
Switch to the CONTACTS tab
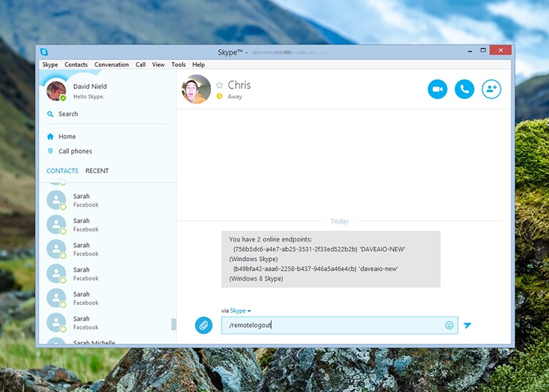62,171
